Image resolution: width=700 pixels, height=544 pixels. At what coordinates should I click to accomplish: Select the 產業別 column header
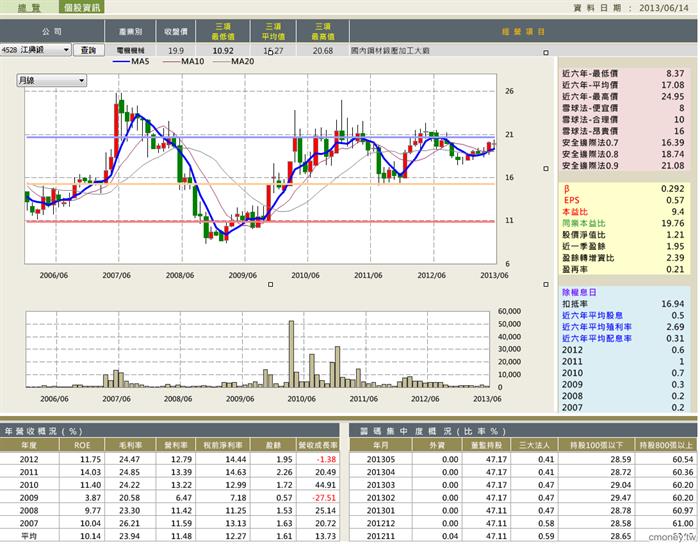pyautogui.click(x=130, y=31)
